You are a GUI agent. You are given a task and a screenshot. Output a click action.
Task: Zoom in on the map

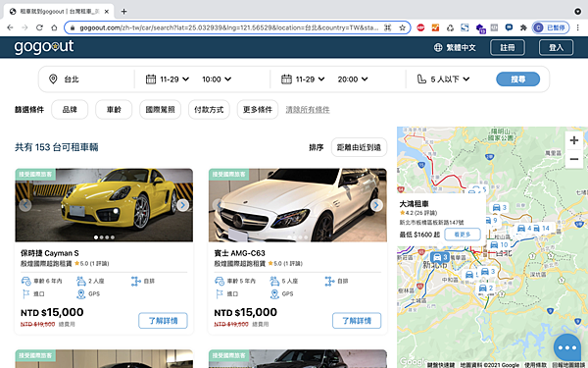(573, 140)
